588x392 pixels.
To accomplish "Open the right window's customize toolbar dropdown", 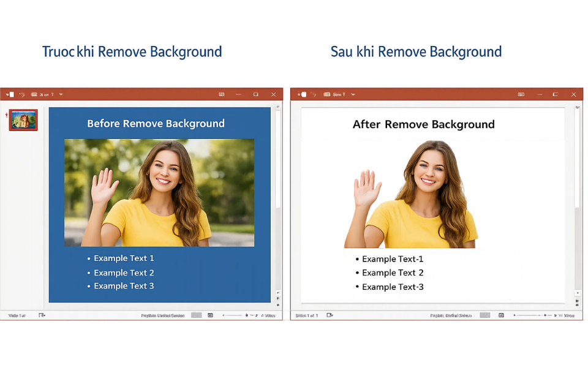I will pos(353,94).
